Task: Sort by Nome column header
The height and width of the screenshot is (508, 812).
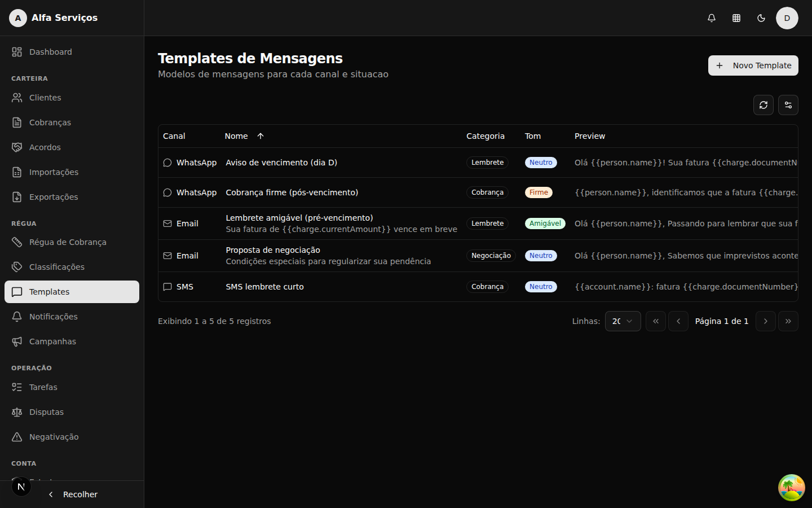Action: pyautogui.click(x=244, y=136)
